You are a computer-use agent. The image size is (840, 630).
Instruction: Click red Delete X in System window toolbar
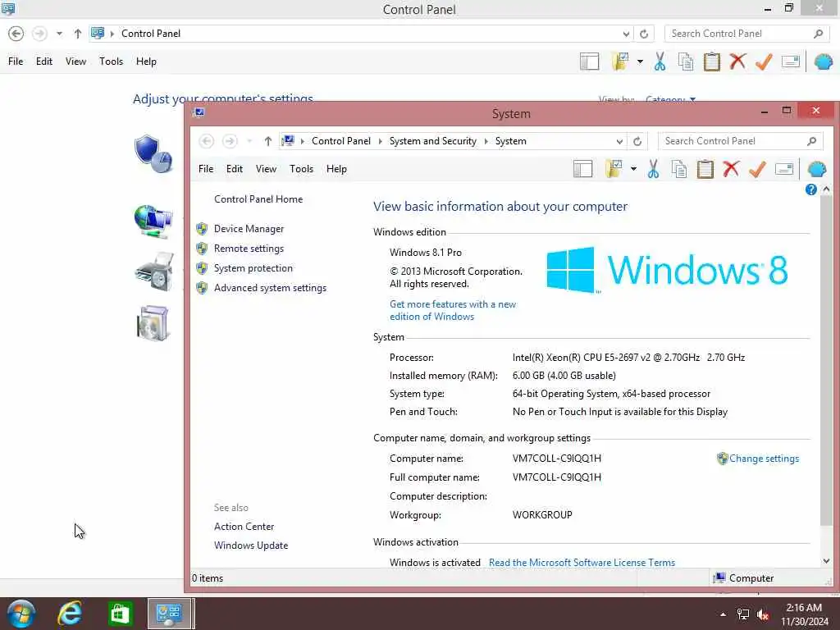click(731, 169)
